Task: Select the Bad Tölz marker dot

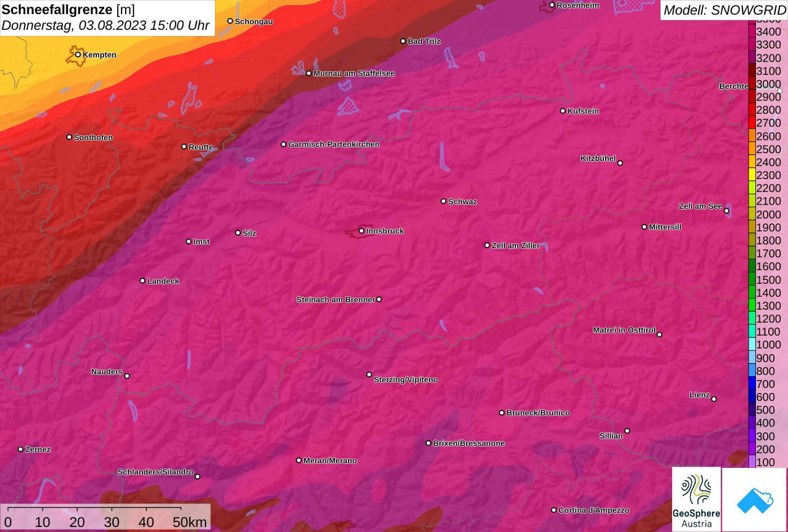Action: click(403, 41)
